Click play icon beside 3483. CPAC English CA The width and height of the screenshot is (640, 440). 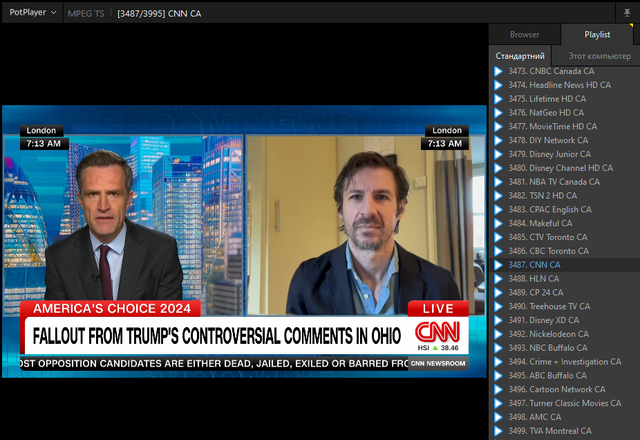(498, 210)
